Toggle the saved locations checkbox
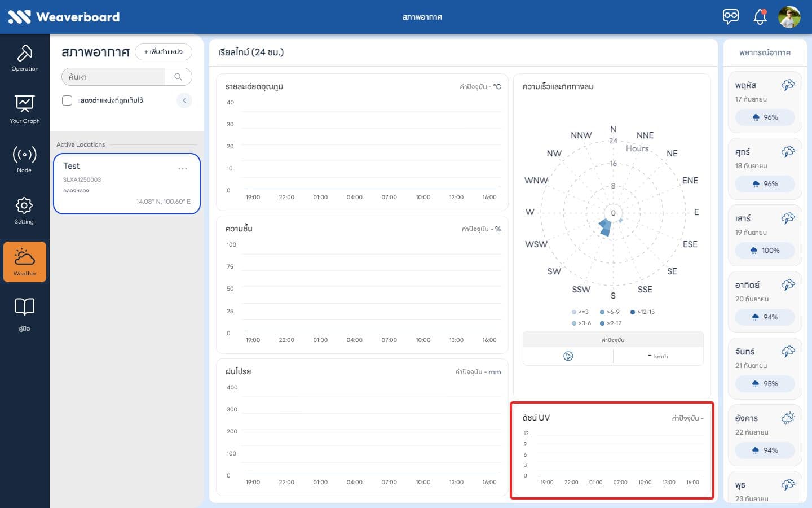This screenshot has height=508, width=812. (67, 100)
